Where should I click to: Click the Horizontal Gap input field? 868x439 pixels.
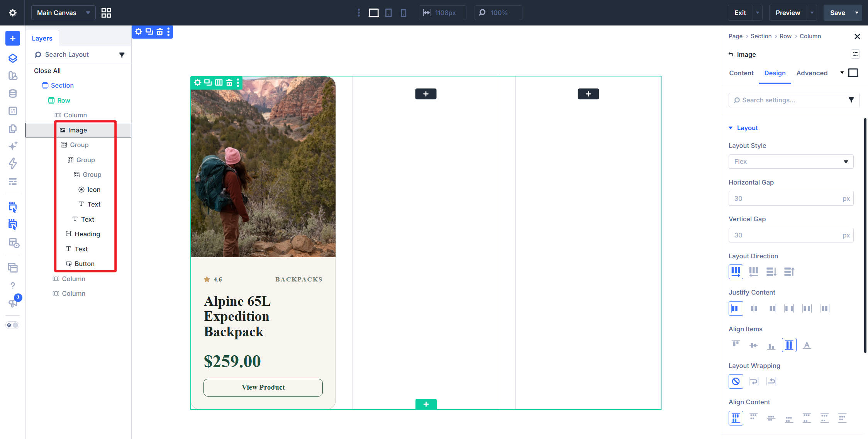(x=791, y=198)
